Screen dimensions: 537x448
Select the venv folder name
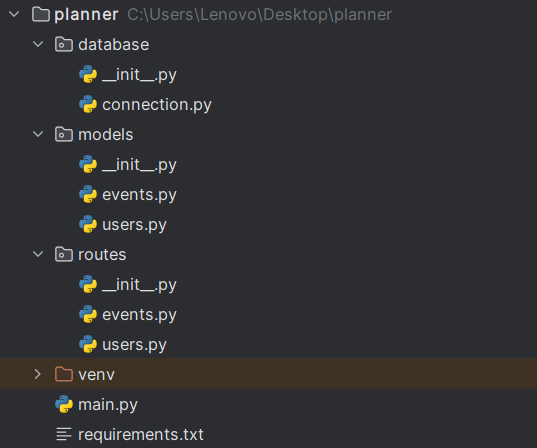(96, 375)
